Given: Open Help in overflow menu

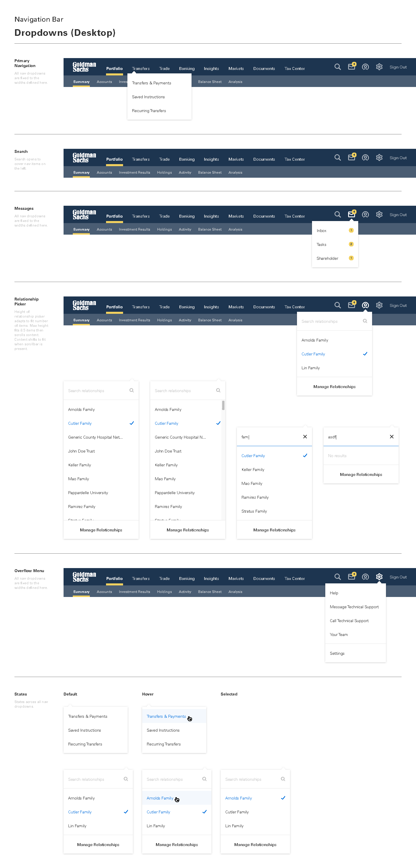Looking at the screenshot, I should click(x=355, y=593).
